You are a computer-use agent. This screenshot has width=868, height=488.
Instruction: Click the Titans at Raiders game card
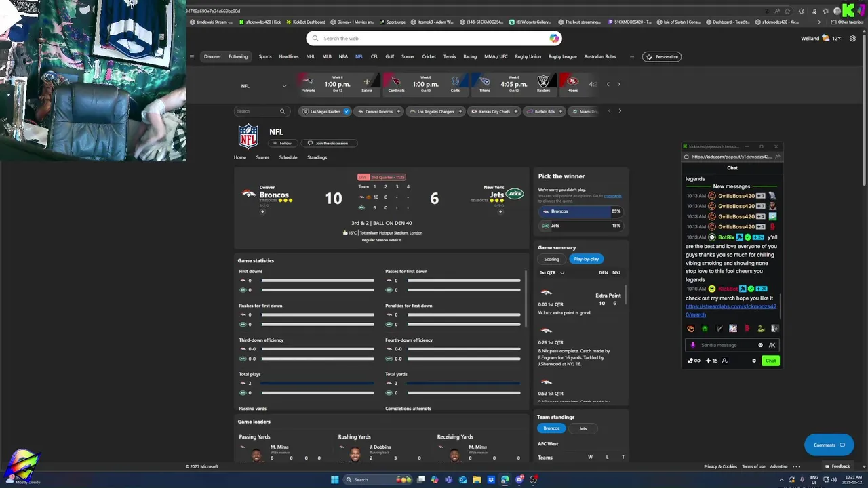click(514, 84)
